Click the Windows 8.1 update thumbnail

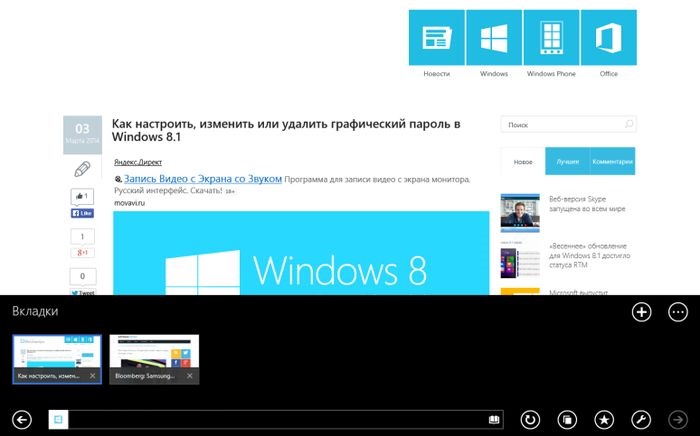coord(520,259)
